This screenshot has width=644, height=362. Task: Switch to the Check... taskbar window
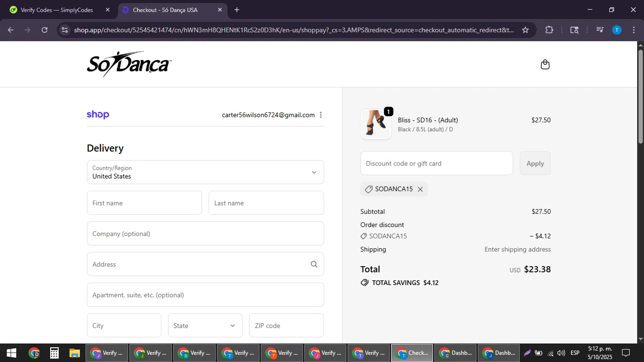coord(412,353)
